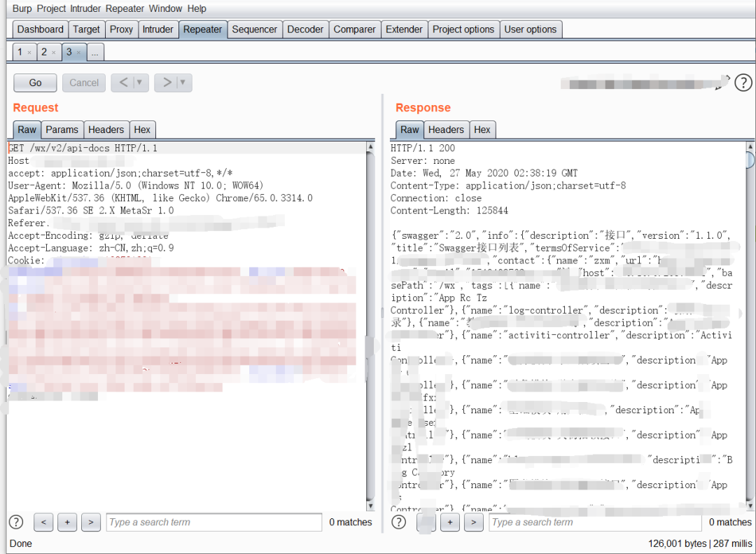
Task: Find previous match in request search
Action: pyautogui.click(x=43, y=522)
